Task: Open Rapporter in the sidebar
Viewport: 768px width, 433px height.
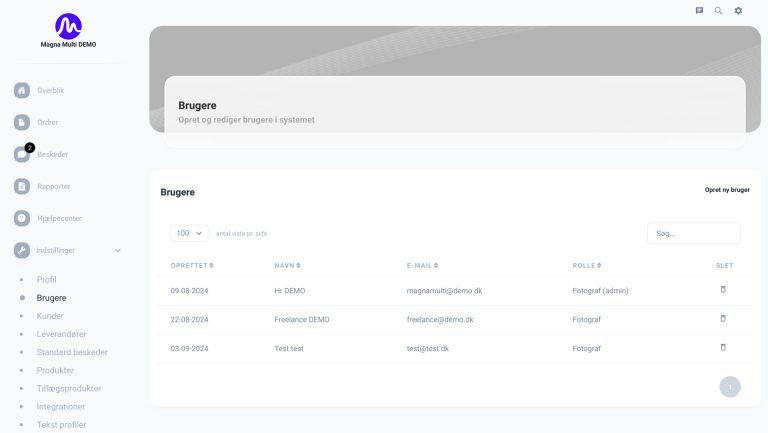Action: tap(53, 186)
